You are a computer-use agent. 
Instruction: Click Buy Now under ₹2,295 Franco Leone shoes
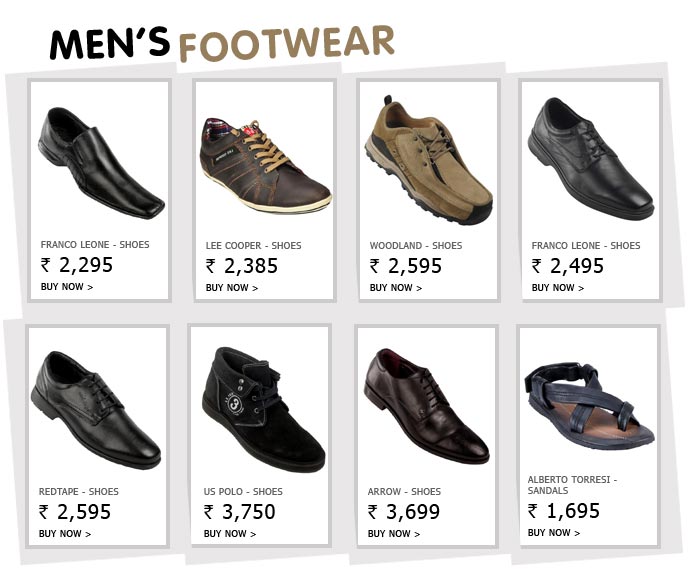(67, 287)
